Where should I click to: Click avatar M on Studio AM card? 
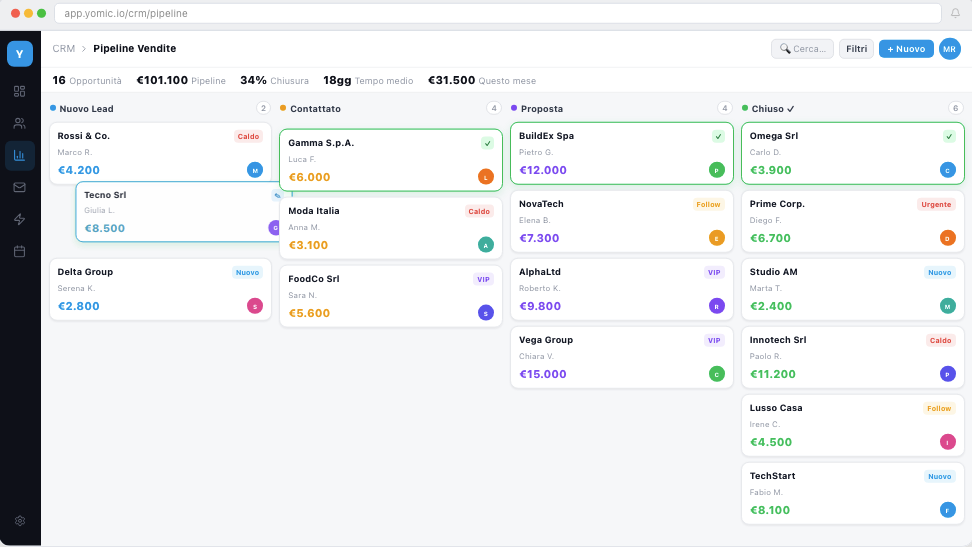point(948,306)
